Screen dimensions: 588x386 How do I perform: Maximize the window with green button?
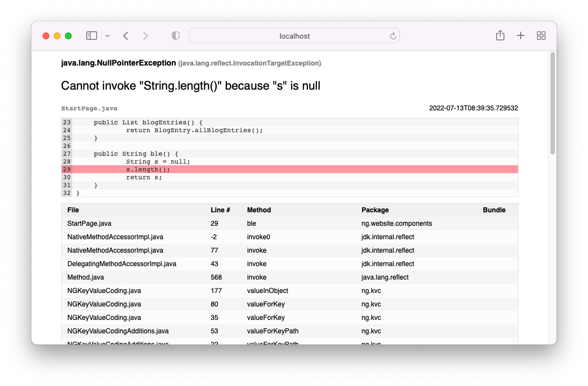click(x=68, y=36)
